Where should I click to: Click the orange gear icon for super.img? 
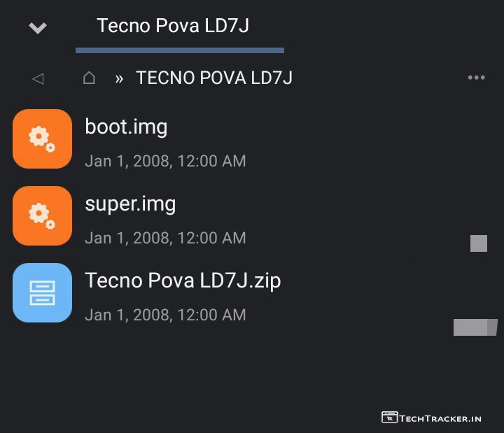click(x=42, y=215)
